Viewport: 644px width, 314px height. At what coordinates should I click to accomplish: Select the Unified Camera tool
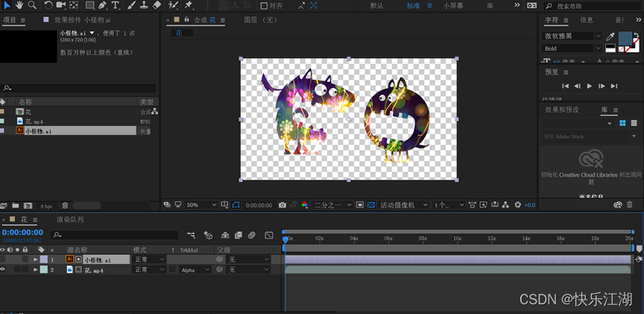coord(61,5)
